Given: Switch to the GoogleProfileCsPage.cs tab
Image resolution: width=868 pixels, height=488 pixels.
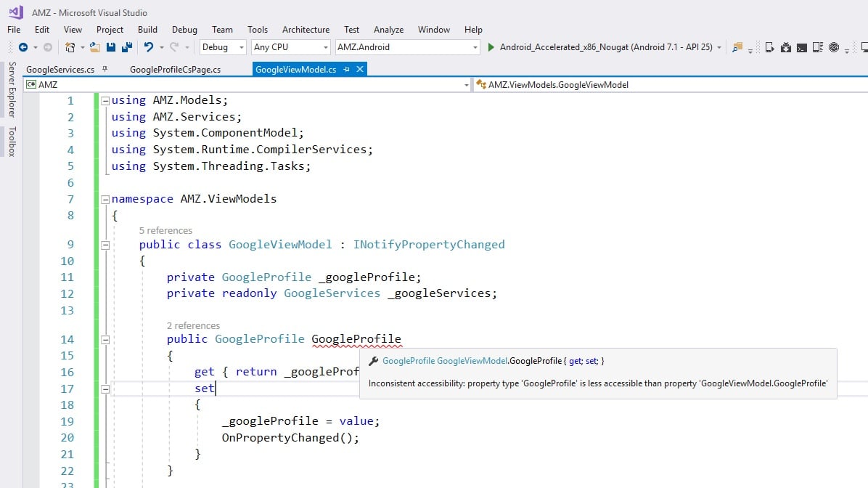Looking at the screenshot, I should (175, 70).
